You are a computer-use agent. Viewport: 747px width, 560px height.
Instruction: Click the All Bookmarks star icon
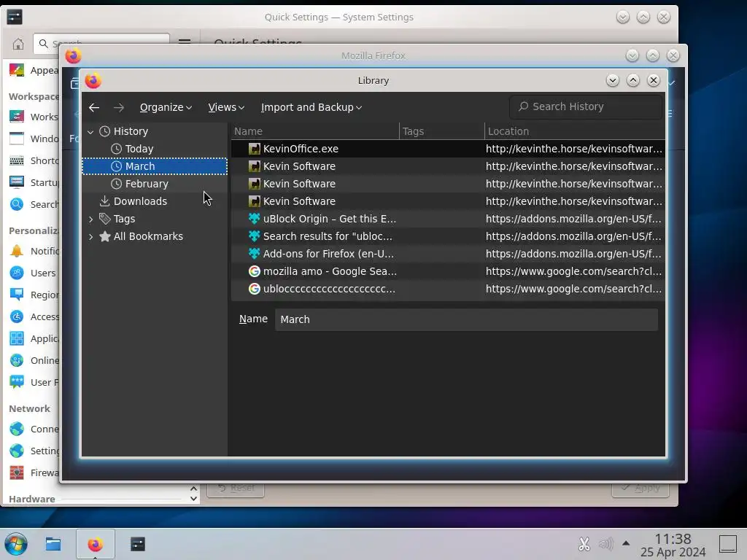105,236
